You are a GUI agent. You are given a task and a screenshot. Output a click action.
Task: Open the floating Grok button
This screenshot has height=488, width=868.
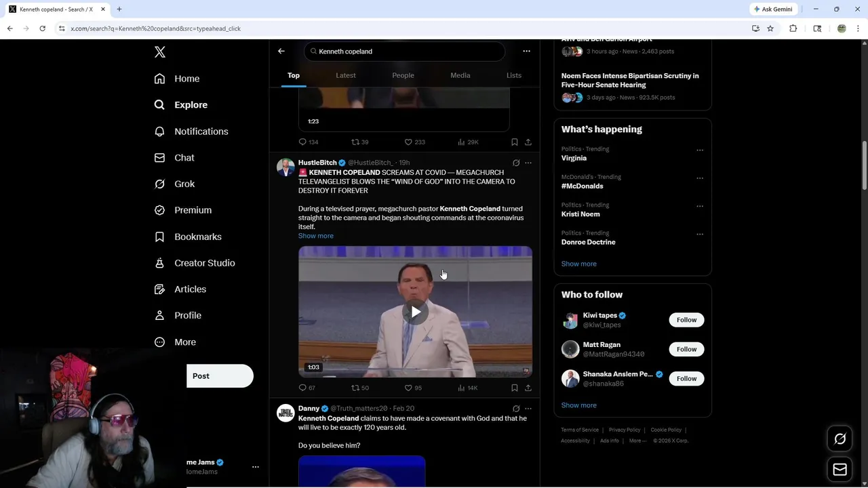click(x=840, y=439)
